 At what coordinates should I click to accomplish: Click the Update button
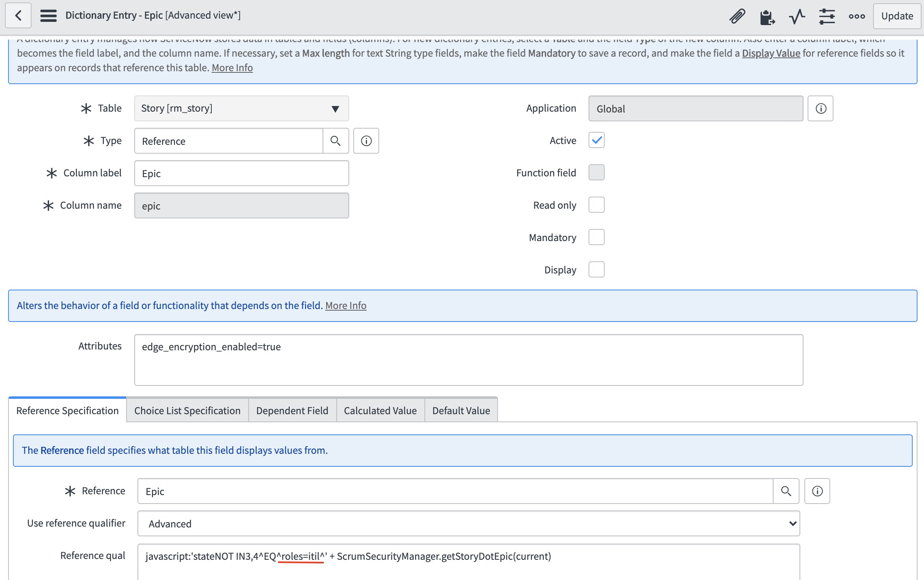tap(897, 16)
